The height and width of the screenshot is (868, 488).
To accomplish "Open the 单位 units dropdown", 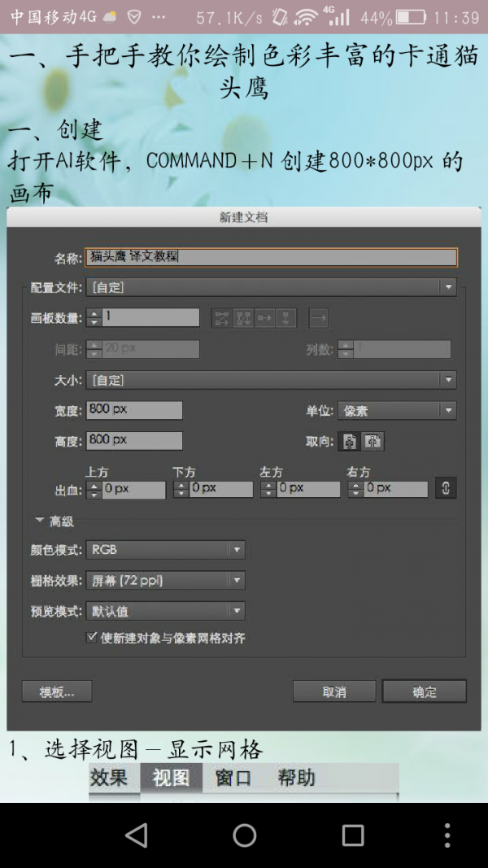I will click(x=397, y=411).
